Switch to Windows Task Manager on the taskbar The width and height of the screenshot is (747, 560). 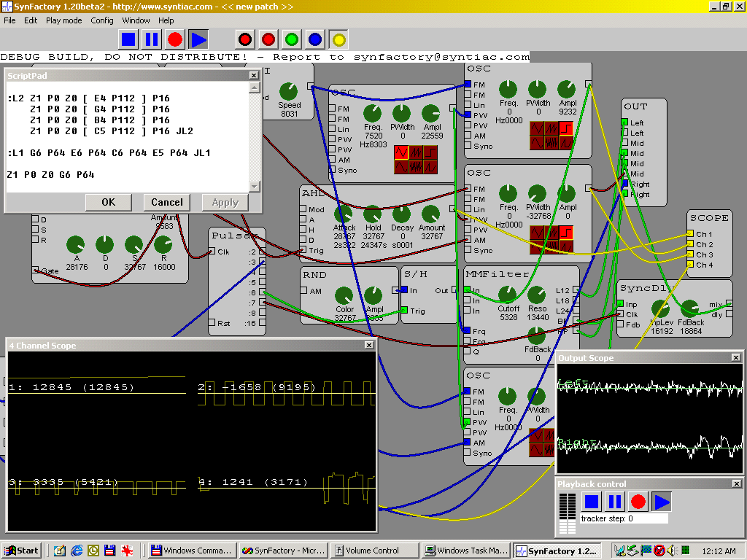tap(466, 551)
